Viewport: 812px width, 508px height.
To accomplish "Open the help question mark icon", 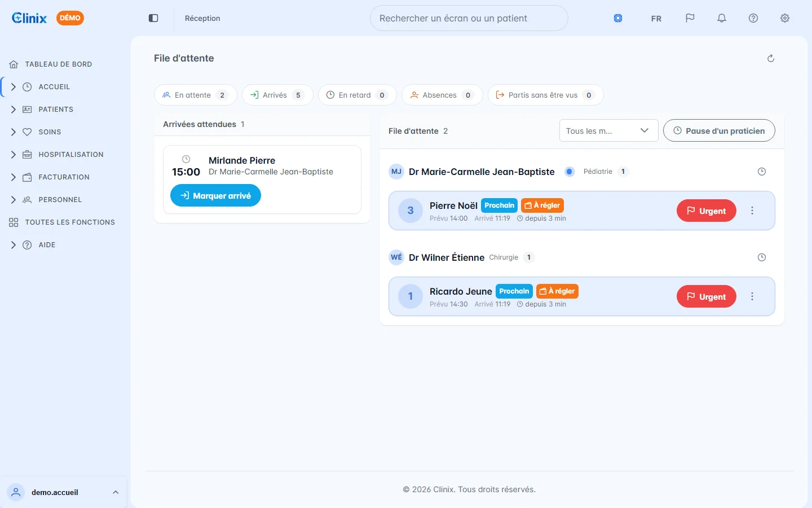I will point(753,18).
